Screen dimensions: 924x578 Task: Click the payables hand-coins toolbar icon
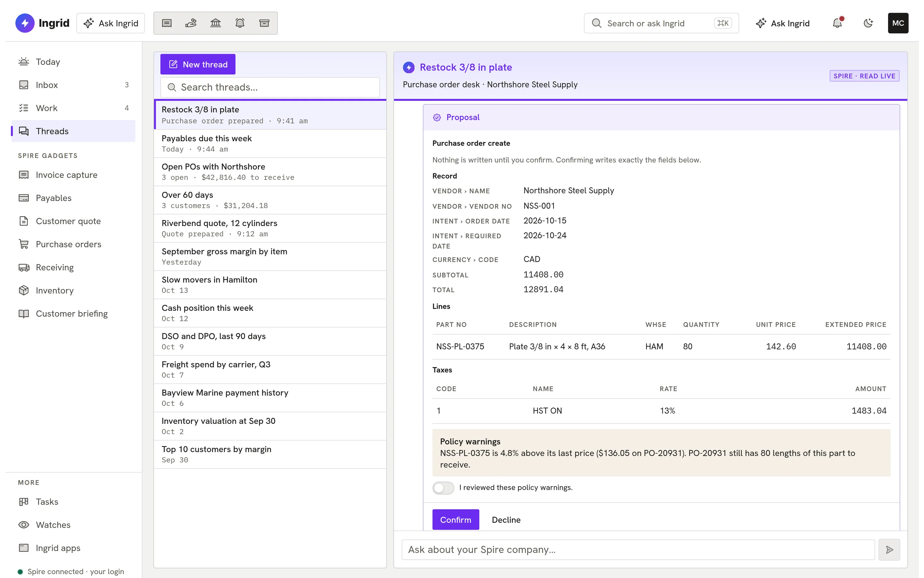tap(191, 23)
